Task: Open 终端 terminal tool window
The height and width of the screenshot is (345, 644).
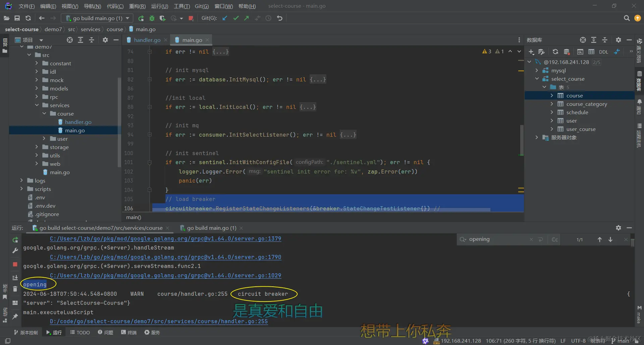Action: [129, 333]
